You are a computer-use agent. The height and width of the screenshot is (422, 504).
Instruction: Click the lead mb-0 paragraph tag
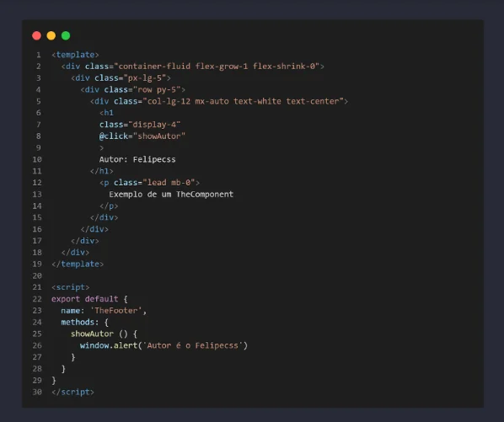point(149,183)
